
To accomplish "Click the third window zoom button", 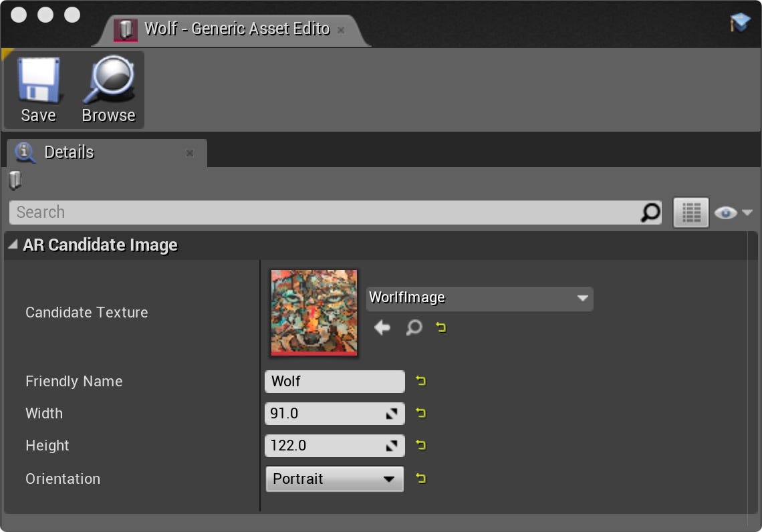I will point(72,15).
